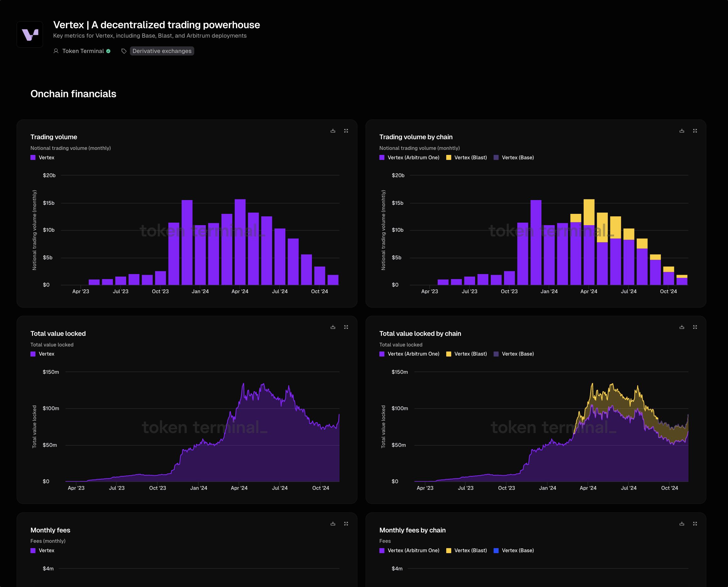Expand Total value locked by chain chart

click(x=695, y=327)
